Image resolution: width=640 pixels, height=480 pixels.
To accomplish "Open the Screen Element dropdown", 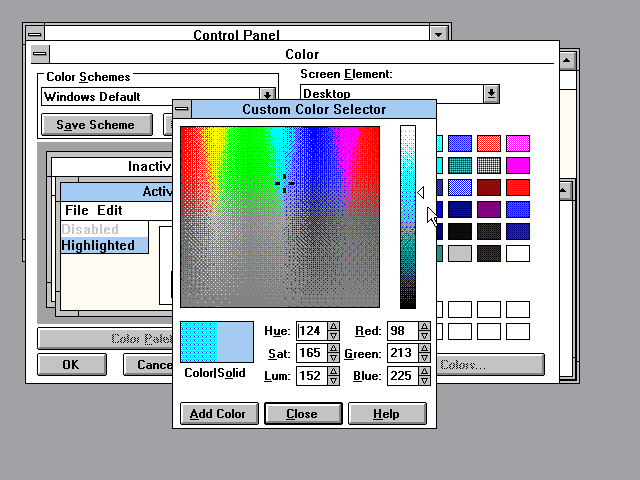I will pos(491,93).
